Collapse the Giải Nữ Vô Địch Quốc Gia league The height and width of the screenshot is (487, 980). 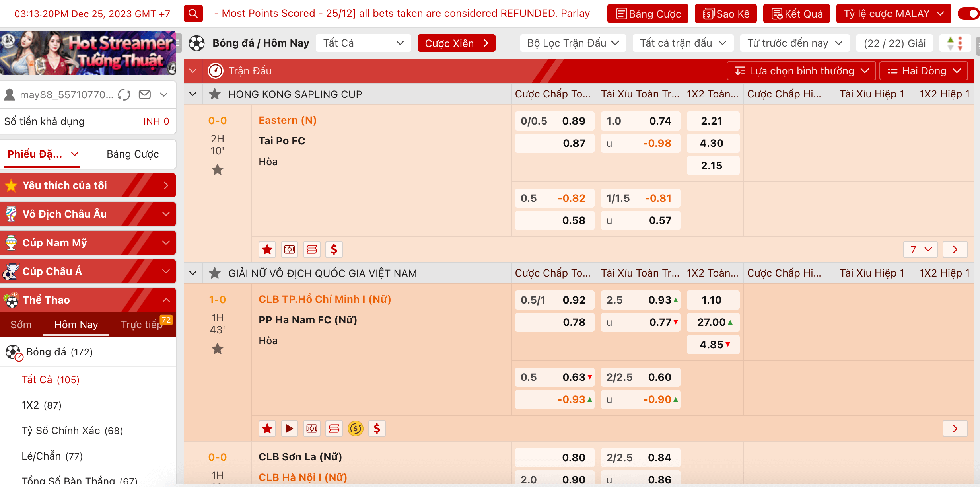[193, 273]
